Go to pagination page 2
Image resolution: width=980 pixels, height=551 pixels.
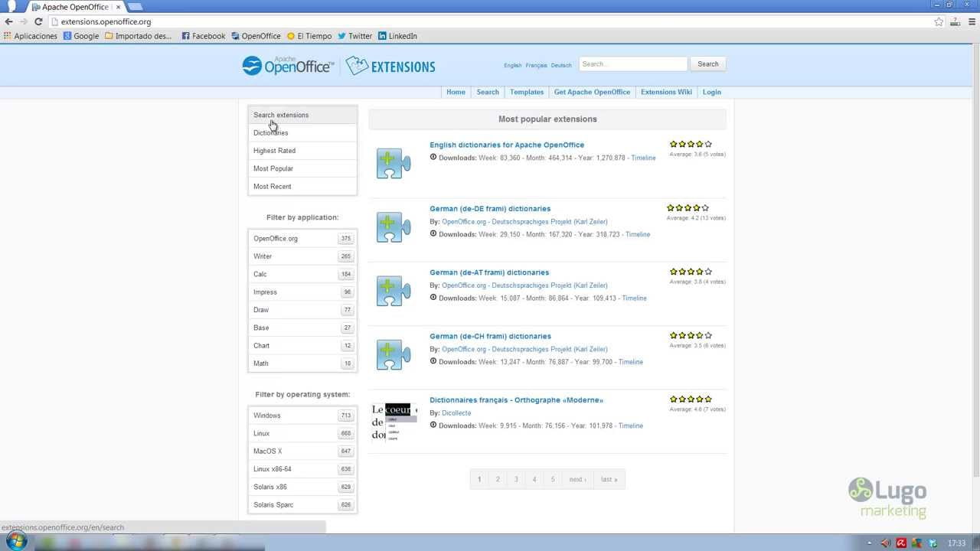click(498, 479)
